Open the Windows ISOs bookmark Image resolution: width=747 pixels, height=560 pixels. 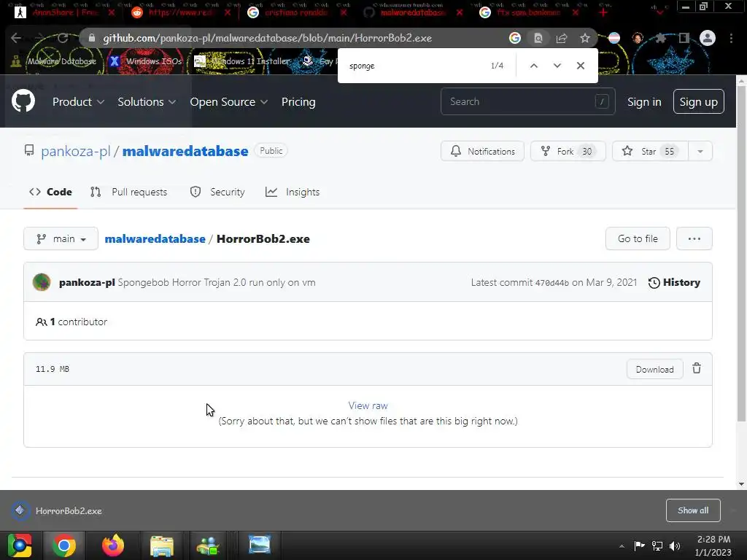(x=146, y=61)
